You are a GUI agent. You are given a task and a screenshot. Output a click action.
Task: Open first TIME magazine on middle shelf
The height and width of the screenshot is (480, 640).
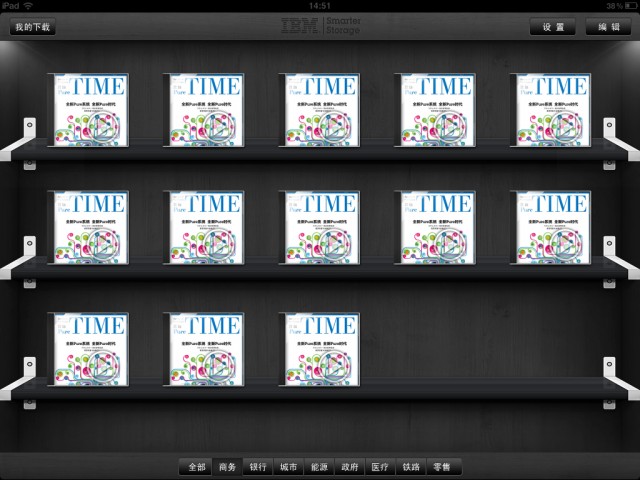(x=88, y=227)
